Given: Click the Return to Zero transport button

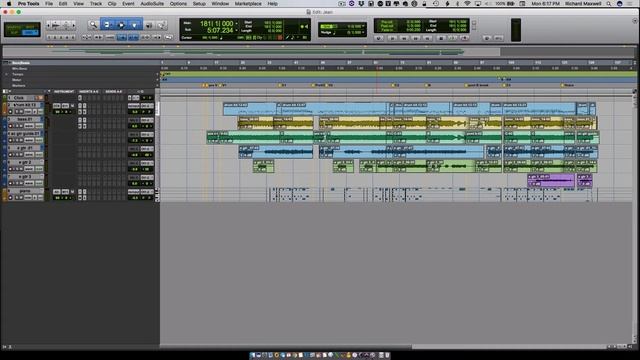Looking at the screenshot, I should coord(393,38).
